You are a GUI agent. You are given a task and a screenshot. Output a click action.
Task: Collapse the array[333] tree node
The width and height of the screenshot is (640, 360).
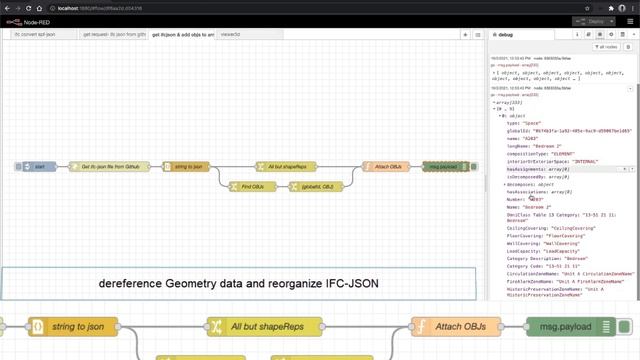pyautogui.click(x=494, y=102)
